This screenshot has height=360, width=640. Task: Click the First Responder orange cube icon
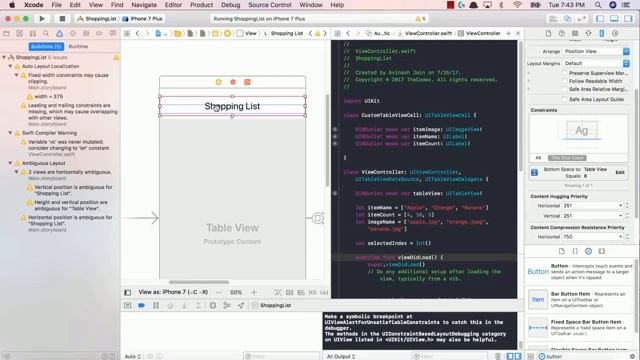[233, 82]
